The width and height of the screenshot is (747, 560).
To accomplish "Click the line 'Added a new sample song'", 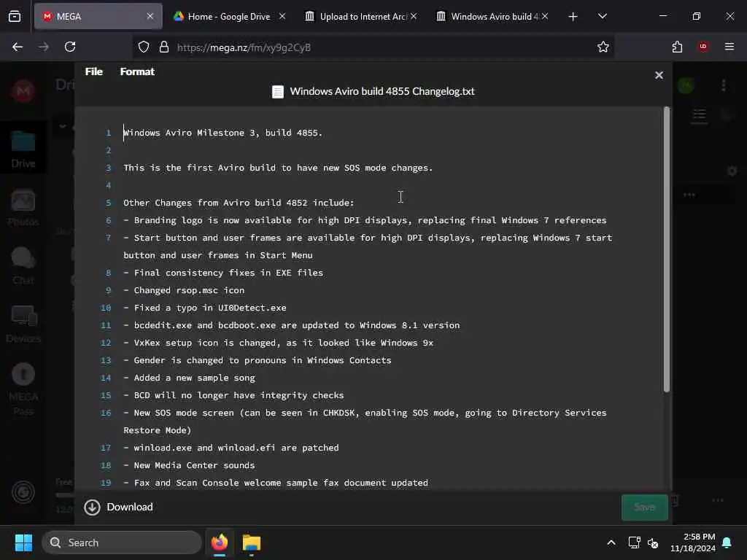I will (x=190, y=378).
